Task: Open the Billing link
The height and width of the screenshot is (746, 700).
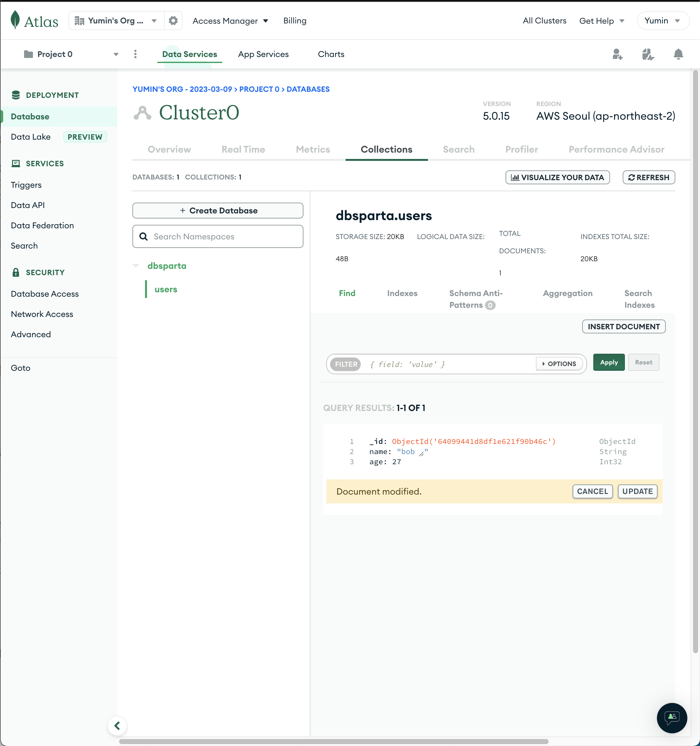Action: coord(295,21)
